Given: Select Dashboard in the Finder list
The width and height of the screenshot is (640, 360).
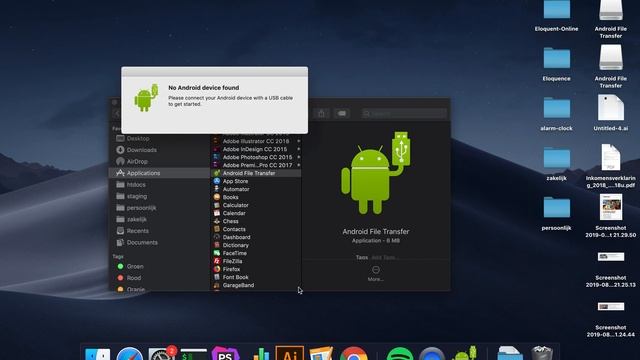Looking at the screenshot, I should point(256,237).
